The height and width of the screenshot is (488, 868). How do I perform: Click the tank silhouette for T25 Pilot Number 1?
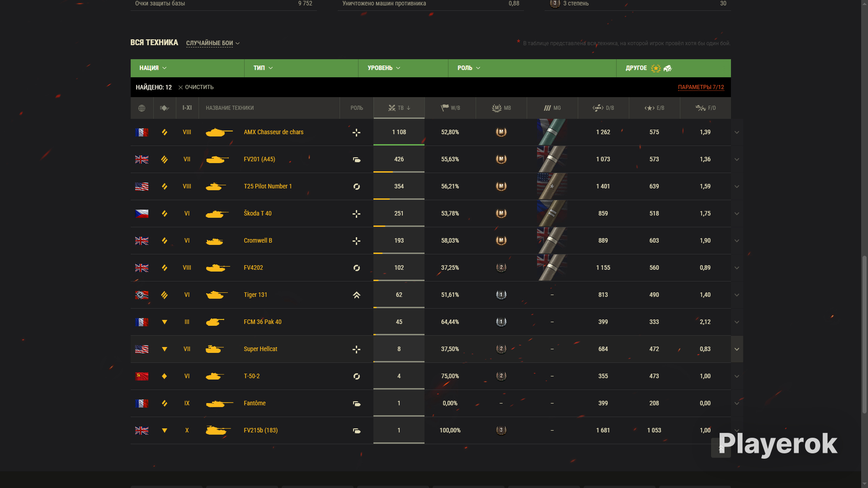coord(216,186)
